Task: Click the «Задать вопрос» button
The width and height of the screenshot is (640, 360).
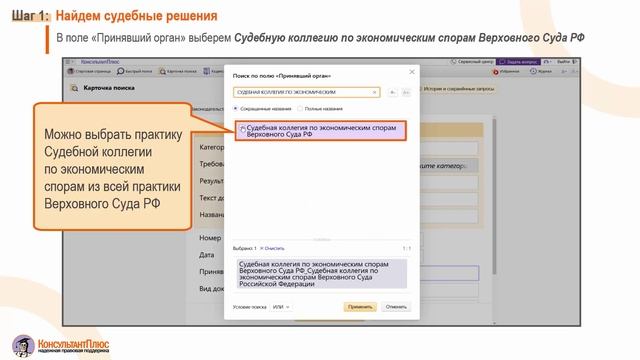Action: pos(518,62)
